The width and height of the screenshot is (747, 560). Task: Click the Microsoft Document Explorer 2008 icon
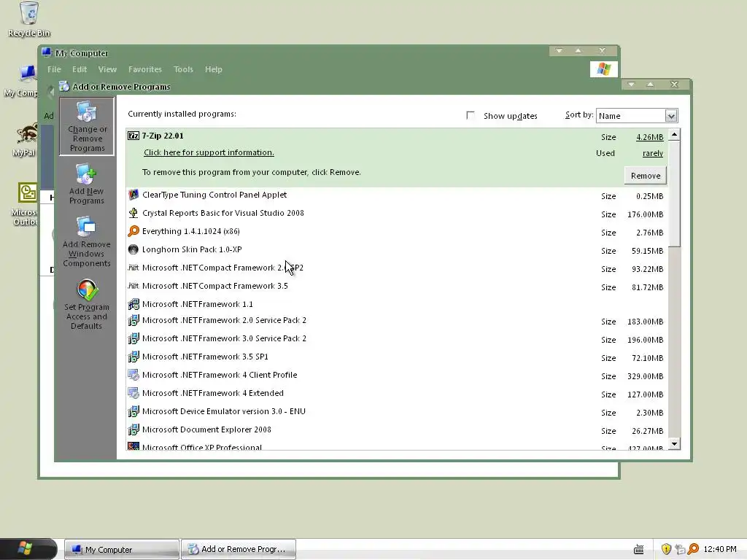[133, 429]
